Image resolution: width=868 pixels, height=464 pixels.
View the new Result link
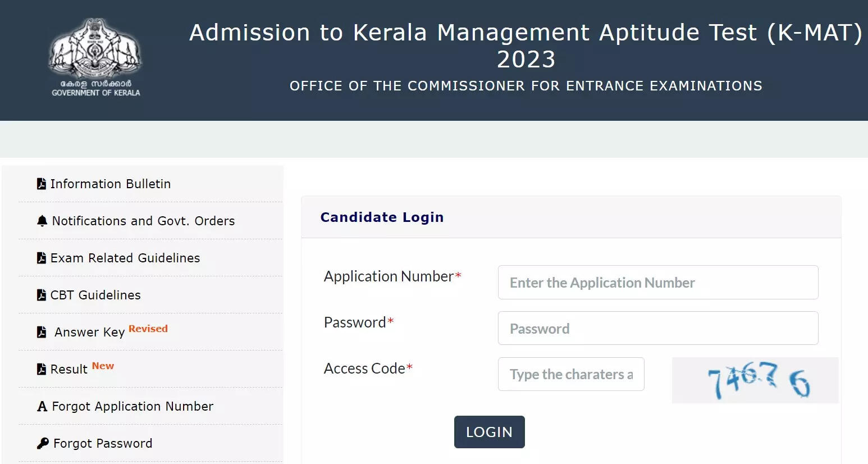coord(69,369)
